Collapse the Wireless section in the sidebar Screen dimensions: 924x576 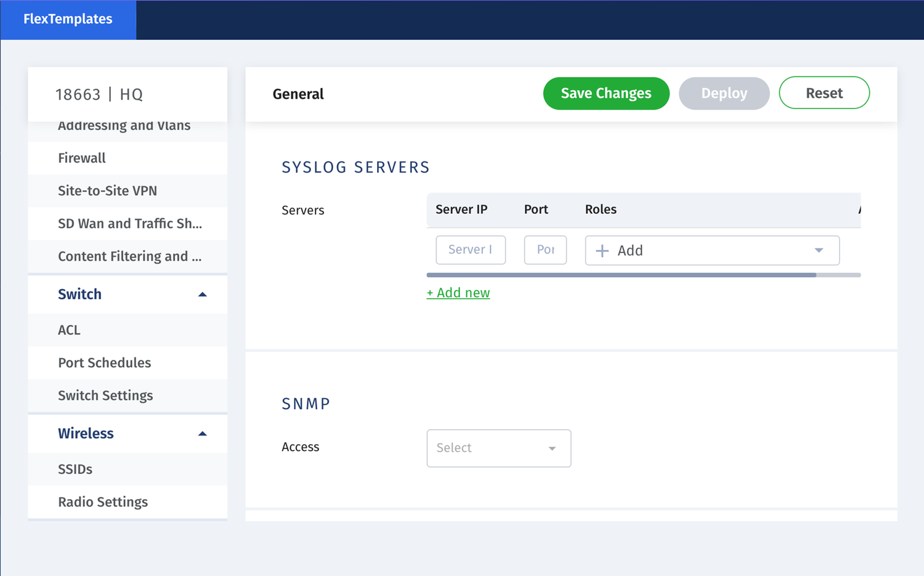(x=202, y=434)
